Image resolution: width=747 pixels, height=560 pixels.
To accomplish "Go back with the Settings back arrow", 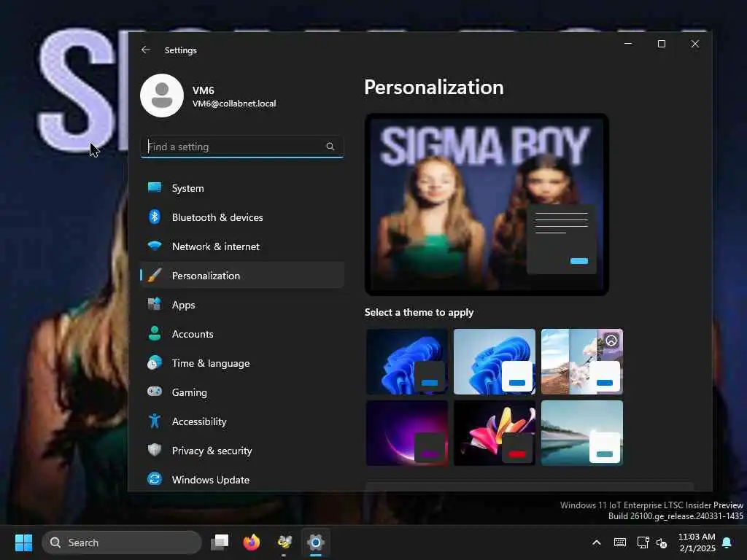I will tap(146, 50).
